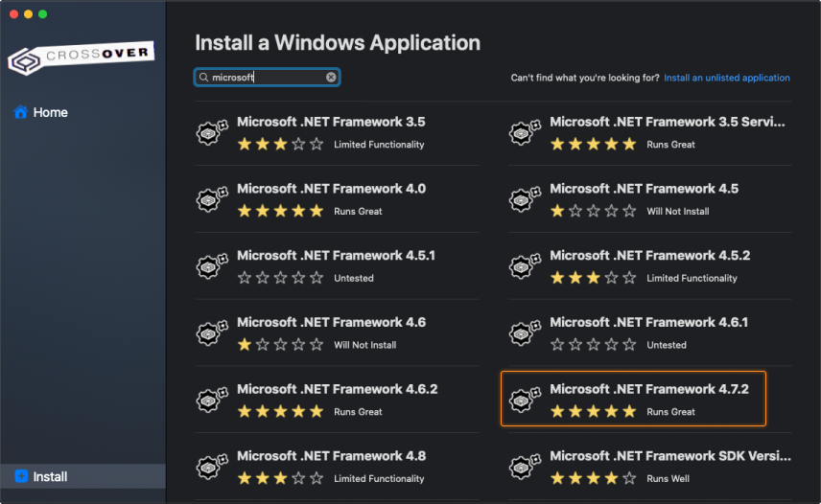
Task: Click star rating of .NET Framework SDK Versi...
Action: pos(594,478)
